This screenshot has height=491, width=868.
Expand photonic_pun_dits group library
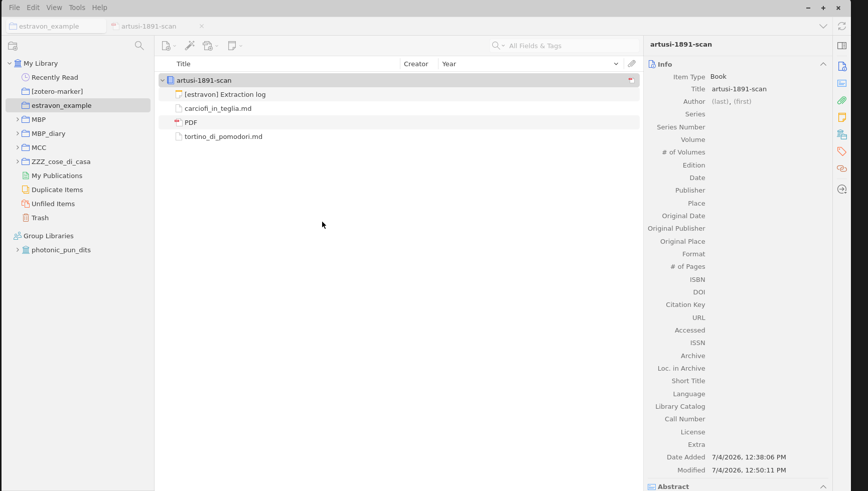(x=18, y=250)
